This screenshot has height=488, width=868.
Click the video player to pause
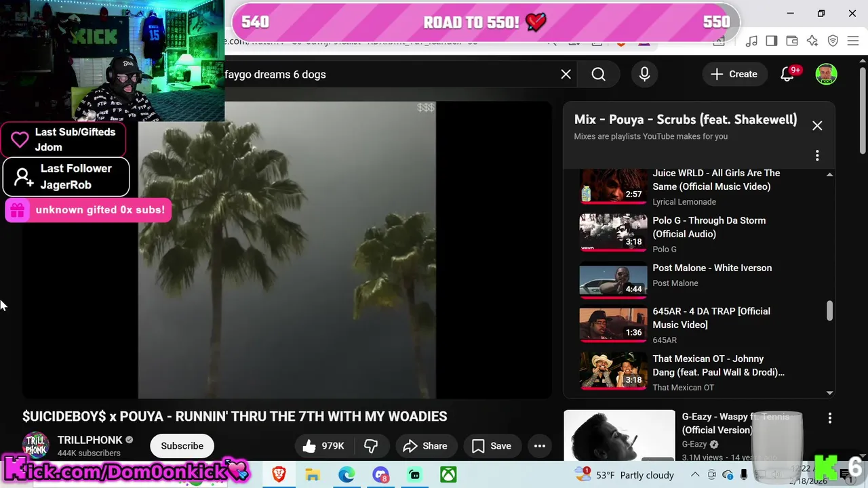pyautogui.click(x=287, y=249)
